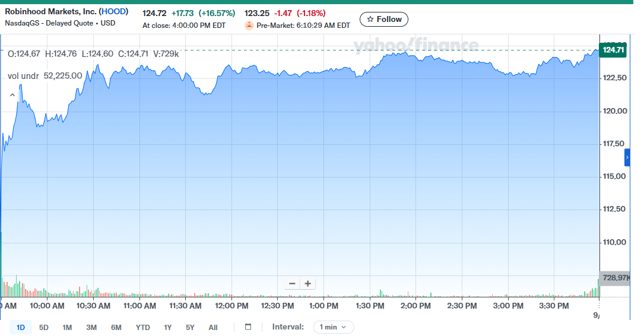Expand the blue right-side panel arrow
The height and width of the screenshot is (336, 644).
click(x=627, y=158)
